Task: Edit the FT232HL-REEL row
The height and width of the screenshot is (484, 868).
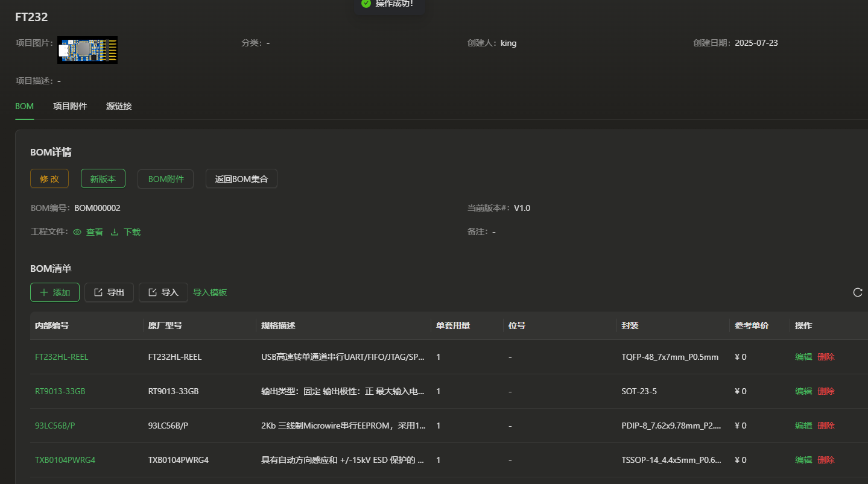Action: tap(803, 357)
